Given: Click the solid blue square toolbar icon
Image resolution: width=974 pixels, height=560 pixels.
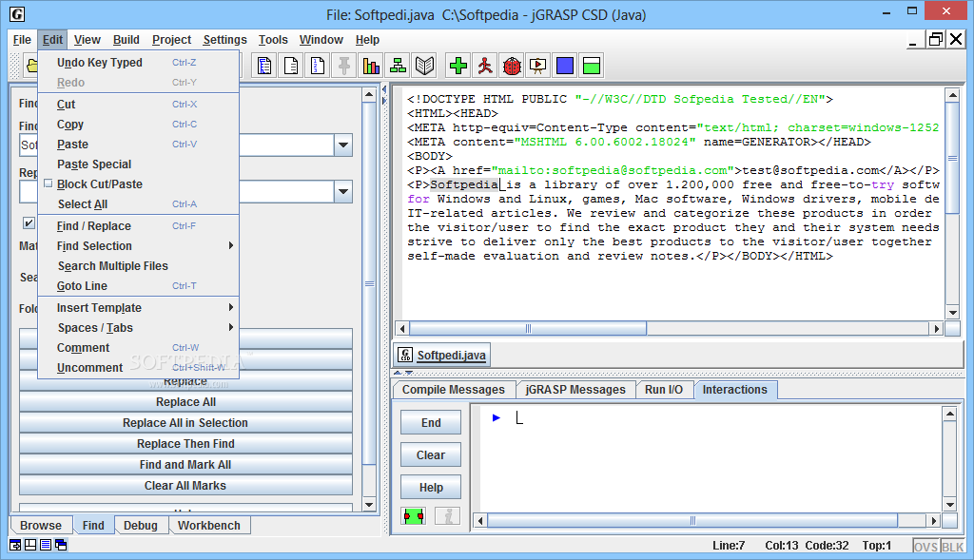Looking at the screenshot, I should [565, 66].
